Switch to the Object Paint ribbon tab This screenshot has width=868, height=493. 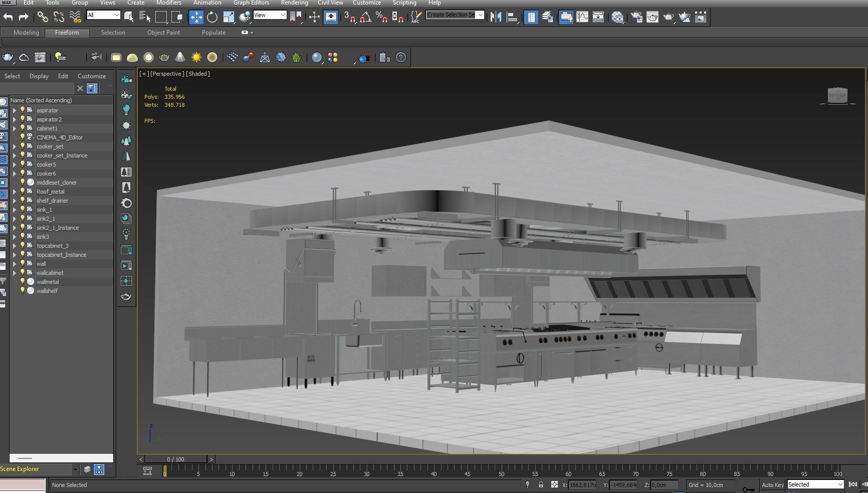[163, 33]
